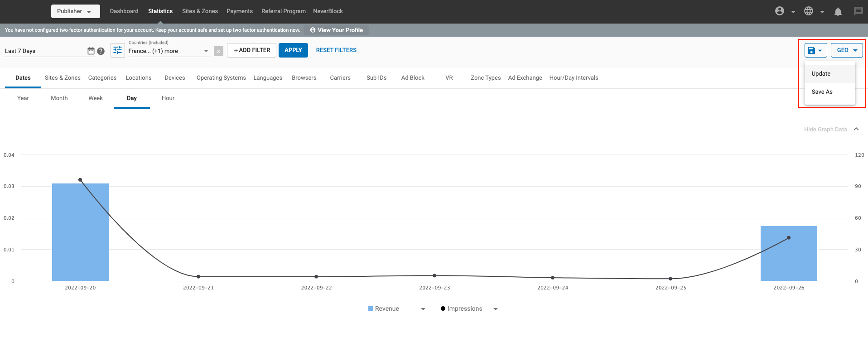Open the Impressions metric dropdown
This screenshot has height=342, width=868.
tap(496, 309)
